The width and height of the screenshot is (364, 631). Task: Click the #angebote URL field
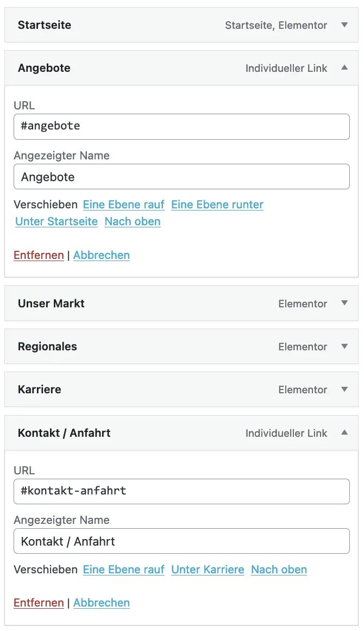(181, 127)
